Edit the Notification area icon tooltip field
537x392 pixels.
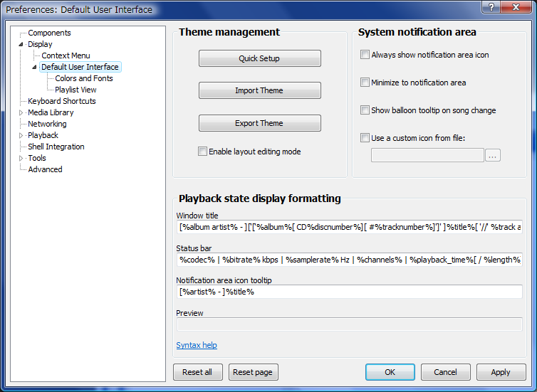coord(349,292)
